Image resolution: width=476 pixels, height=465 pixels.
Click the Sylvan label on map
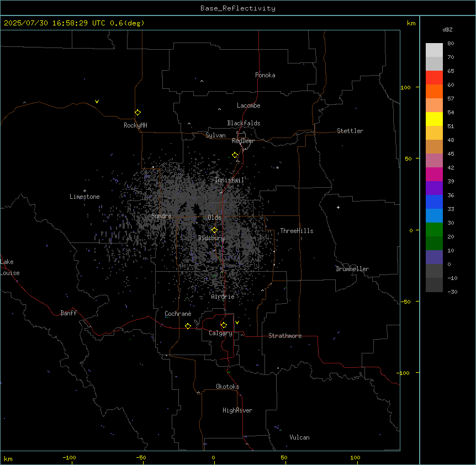point(215,135)
